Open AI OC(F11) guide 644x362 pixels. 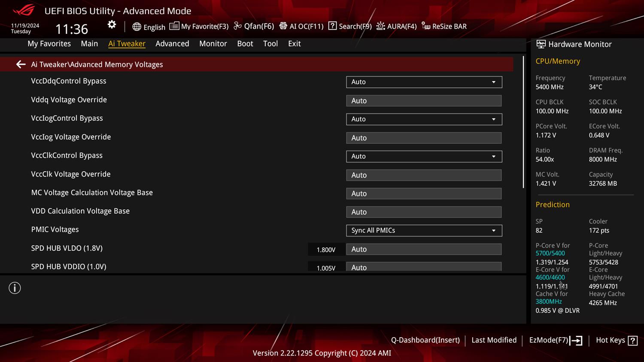(x=283, y=26)
